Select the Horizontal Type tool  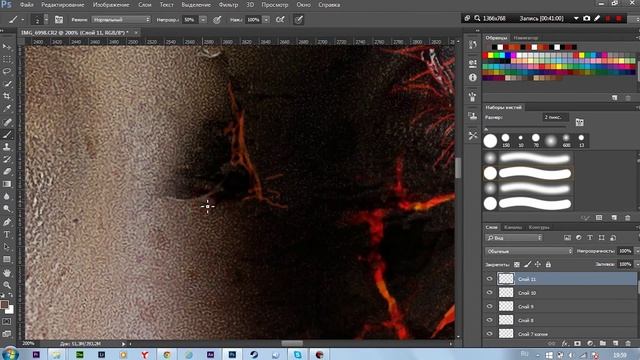(7, 234)
